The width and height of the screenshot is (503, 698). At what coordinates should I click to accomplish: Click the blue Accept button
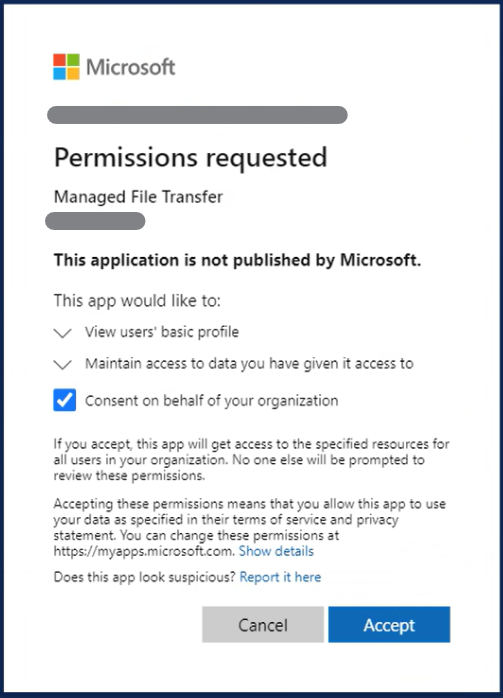[x=389, y=625]
